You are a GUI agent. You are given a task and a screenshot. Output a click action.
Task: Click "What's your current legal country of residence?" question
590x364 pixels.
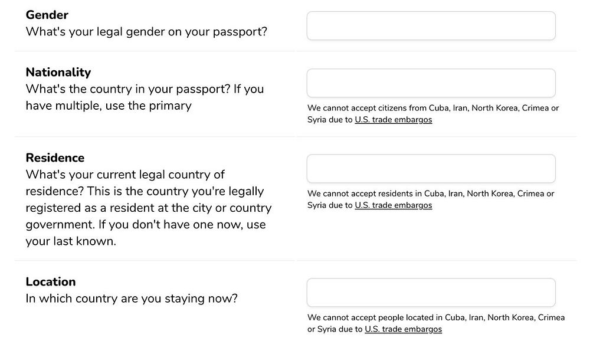pyautogui.click(x=125, y=175)
